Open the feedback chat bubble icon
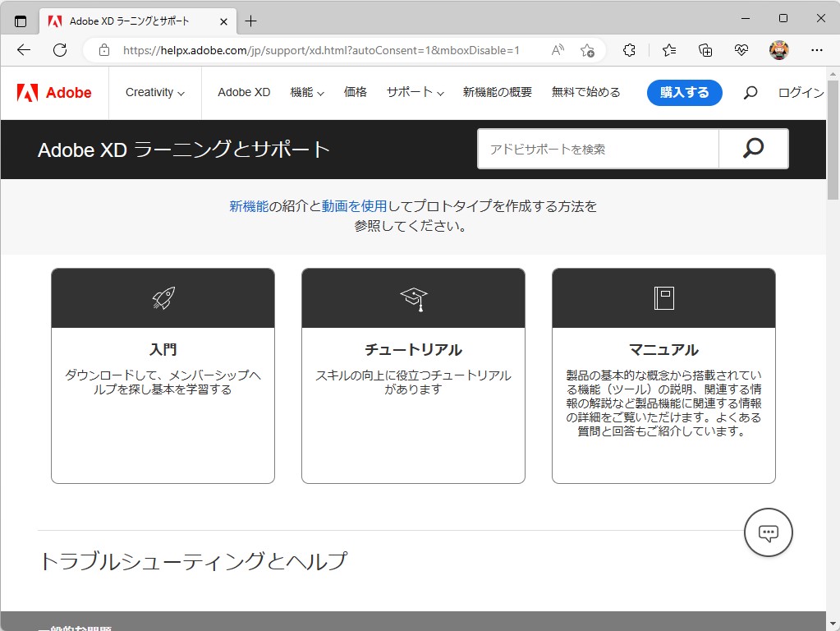The width and height of the screenshot is (840, 631). click(x=768, y=532)
